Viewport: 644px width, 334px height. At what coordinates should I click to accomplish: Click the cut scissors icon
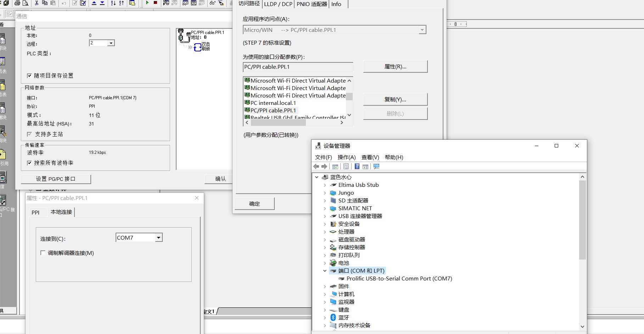36,3
